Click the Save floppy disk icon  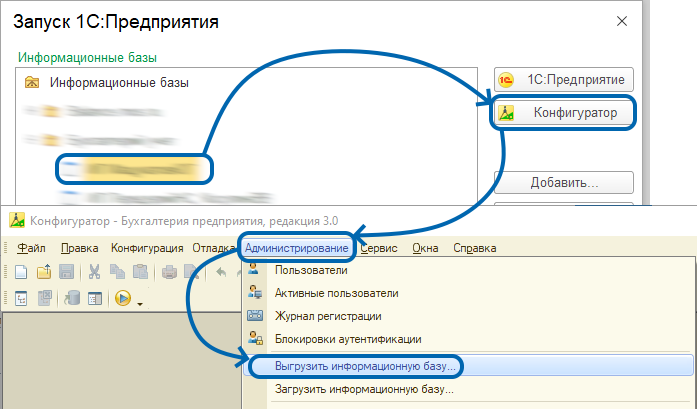point(66,272)
